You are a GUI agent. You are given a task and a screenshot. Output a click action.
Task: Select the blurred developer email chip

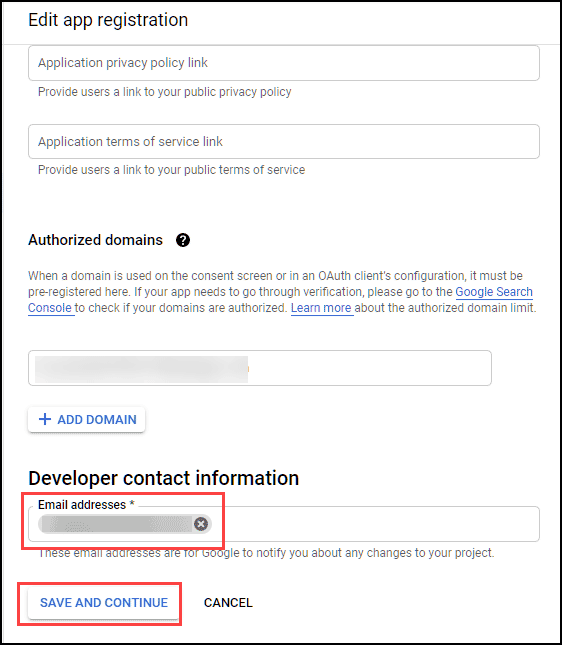point(117,524)
